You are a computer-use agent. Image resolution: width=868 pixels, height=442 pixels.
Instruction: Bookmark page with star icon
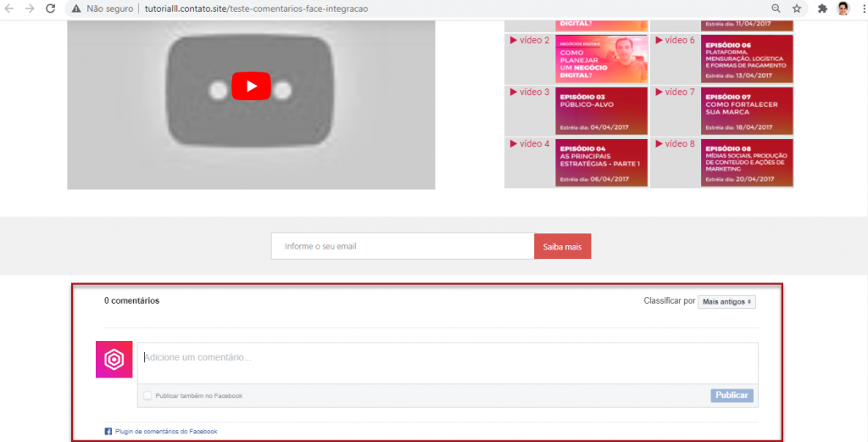point(797,8)
